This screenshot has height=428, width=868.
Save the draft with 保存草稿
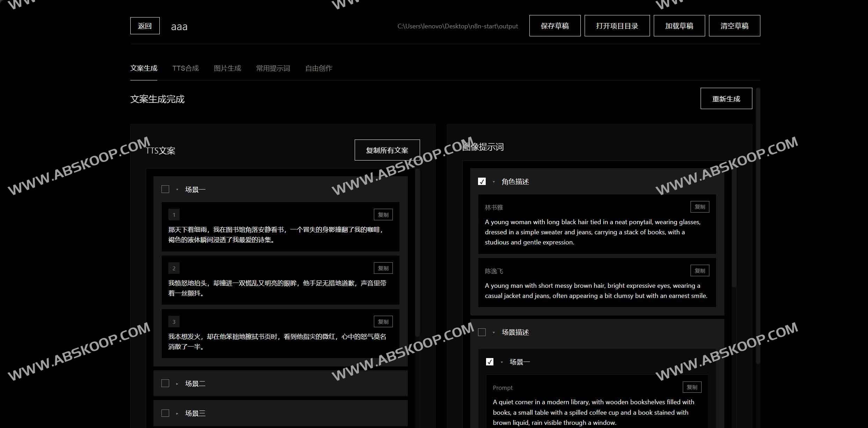555,26
